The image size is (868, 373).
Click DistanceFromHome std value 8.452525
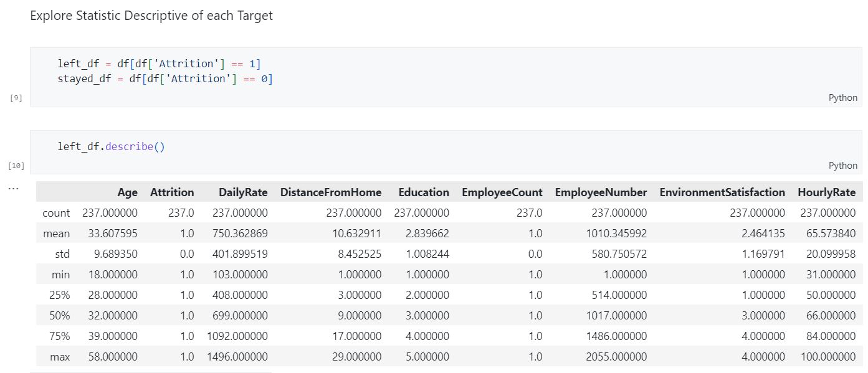tap(360, 254)
